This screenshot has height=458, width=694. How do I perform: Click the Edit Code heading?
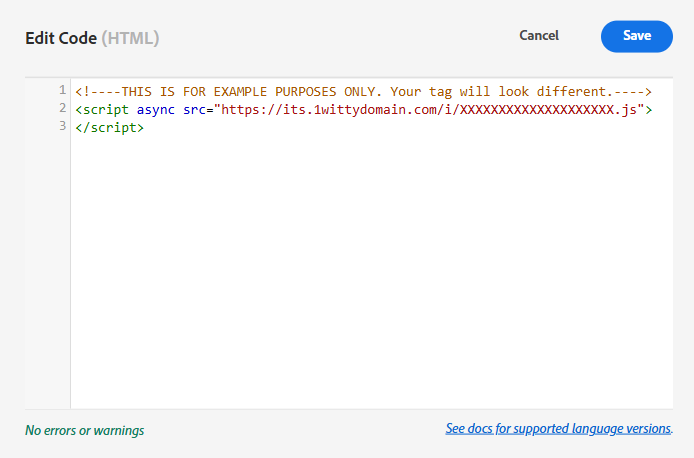[61, 38]
